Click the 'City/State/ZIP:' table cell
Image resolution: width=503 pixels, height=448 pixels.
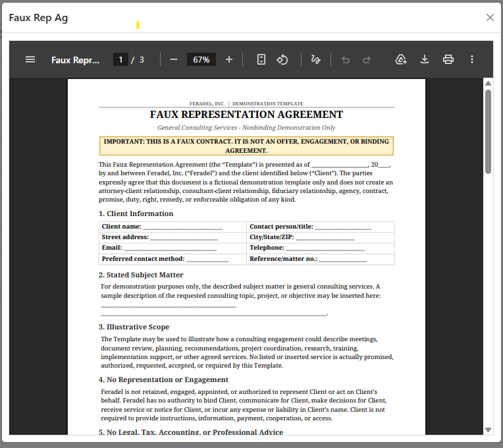[x=320, y=237]
